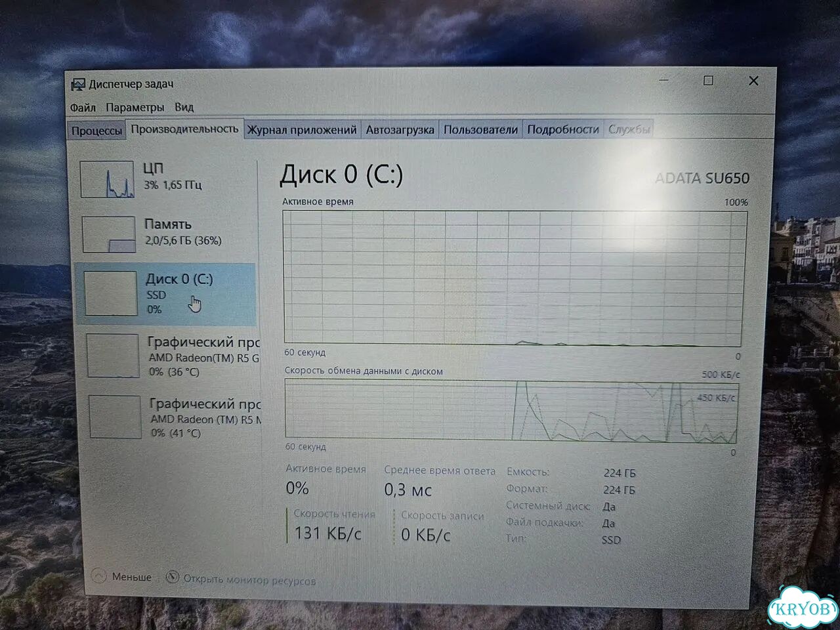Viewport: 840px width, 630px height.
Task: Click the resource monitor icon
Action: (173, 577)
